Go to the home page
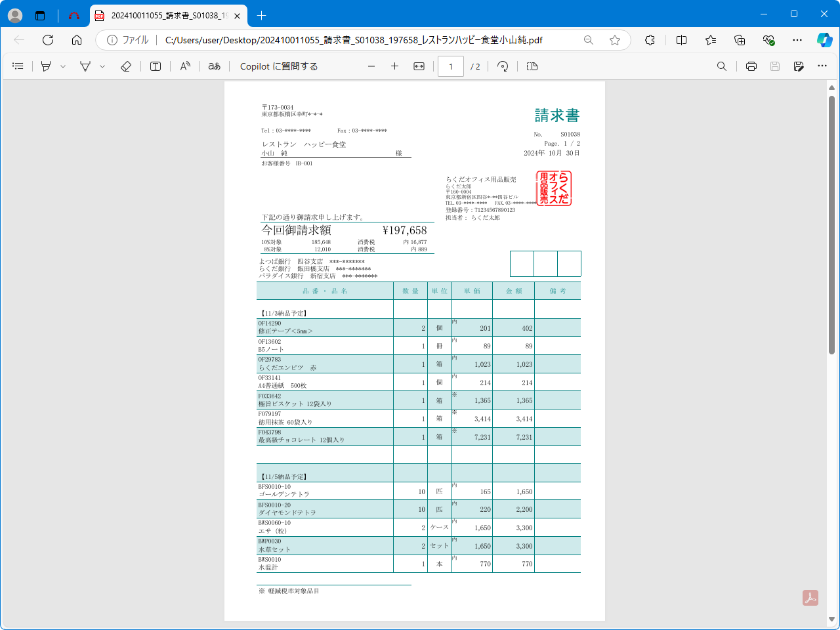 click(x=77, y=40)
